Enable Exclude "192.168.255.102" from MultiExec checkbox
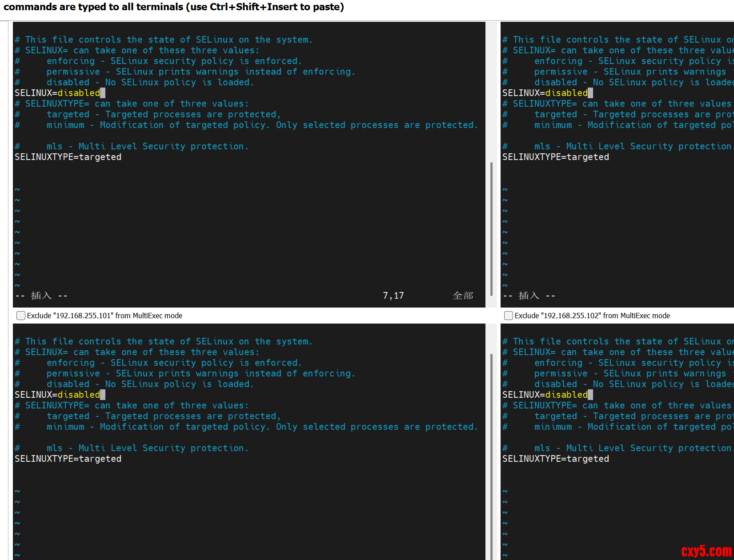Screen dimensions: 734x560 [x=509, y=316]
